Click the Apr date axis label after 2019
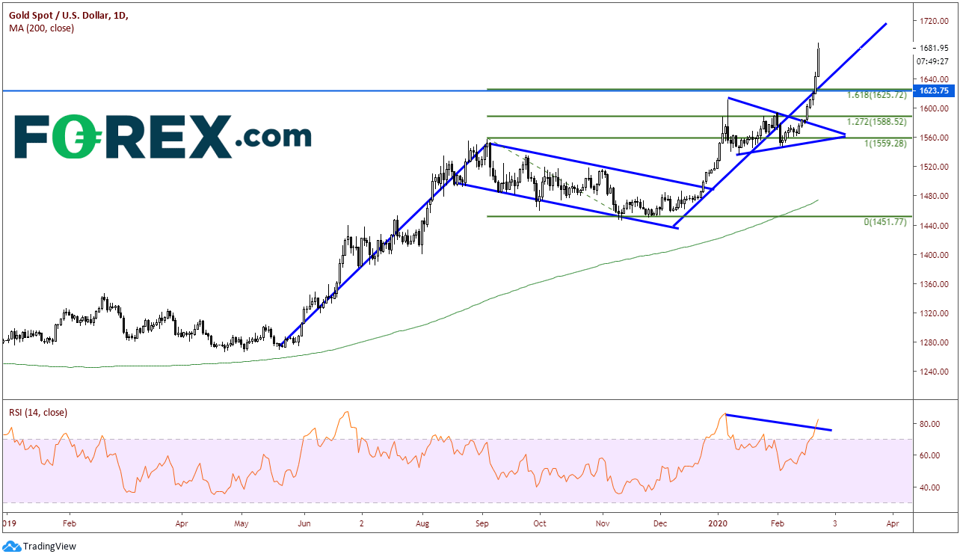This screenshot has width=963, height=560. coord(183,523)
